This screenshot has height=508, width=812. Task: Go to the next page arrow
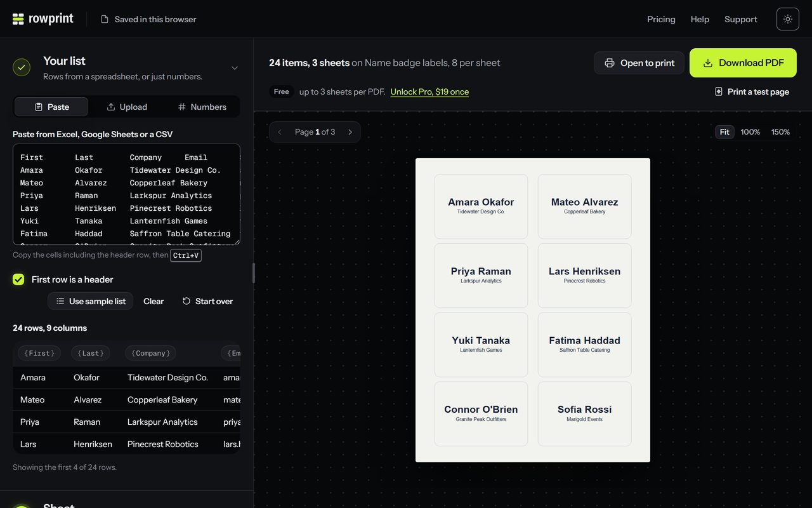pyautogui.click(x=350, y=132)
